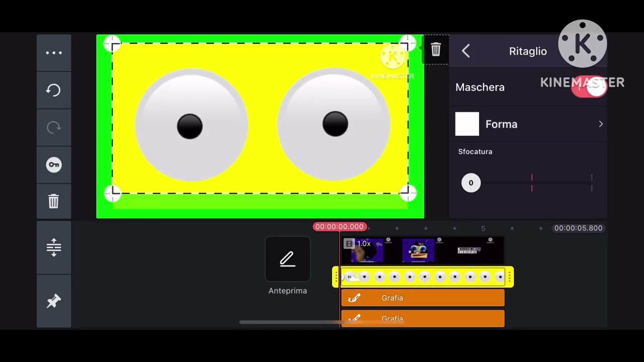Click the bottom-right crop mask handle
644x362 pixels.
pos(407,193)
